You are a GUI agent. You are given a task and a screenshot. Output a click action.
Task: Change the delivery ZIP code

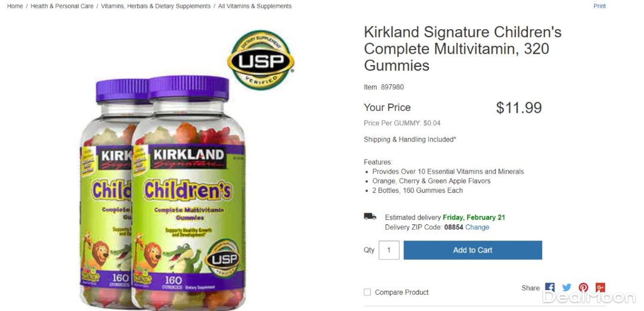(x=477, y=227)
